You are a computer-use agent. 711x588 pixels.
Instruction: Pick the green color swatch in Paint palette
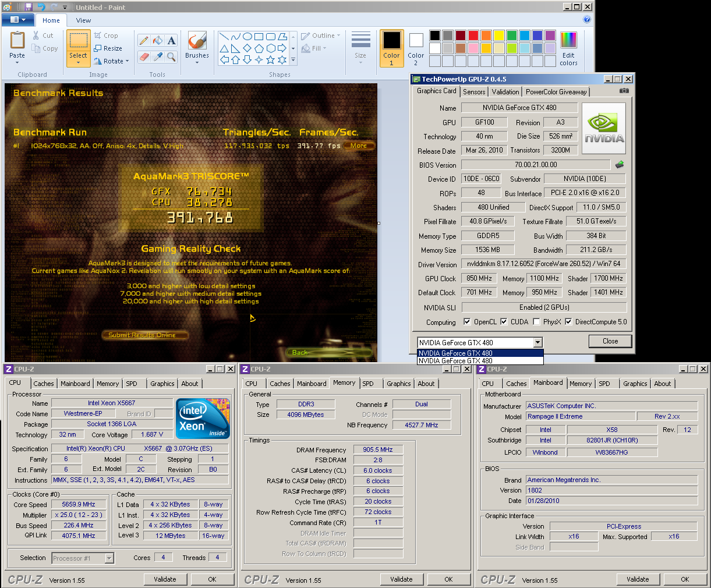(x=512, y=36)
